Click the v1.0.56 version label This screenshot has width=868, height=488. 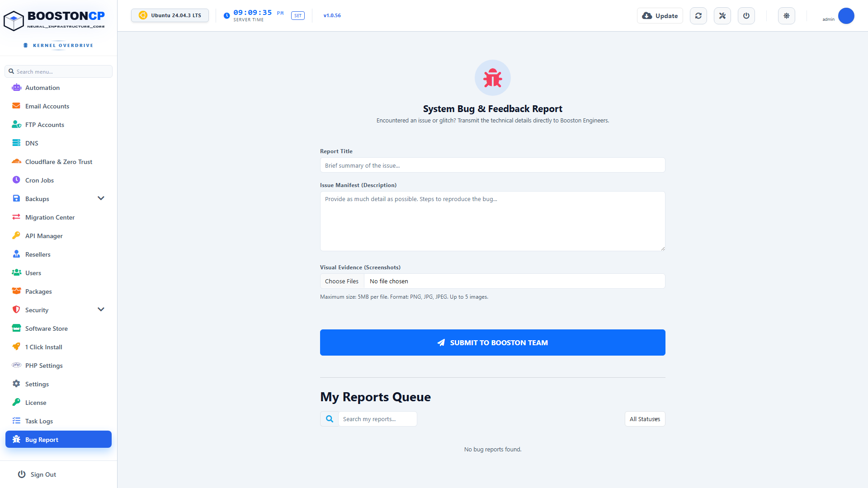[332, 15]
